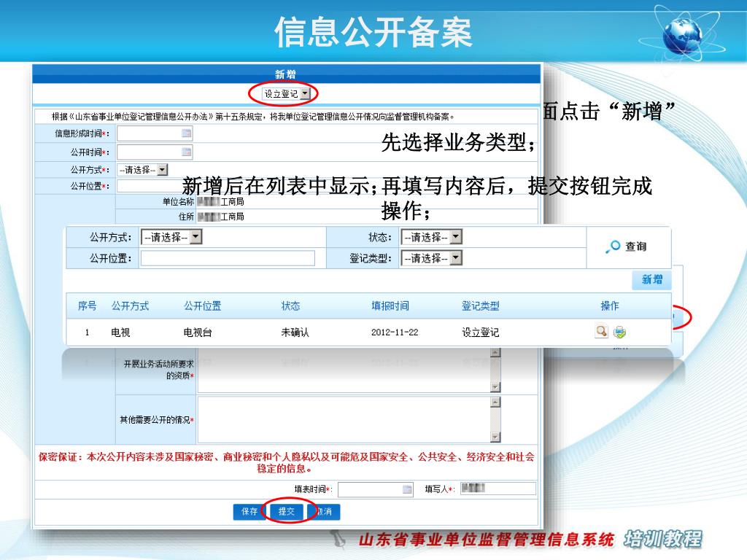Click scroll-down arrow of 其他需要公开的情况 textarea
The height and width of the screenshot is (560, 747).
(x=495, y=437)
